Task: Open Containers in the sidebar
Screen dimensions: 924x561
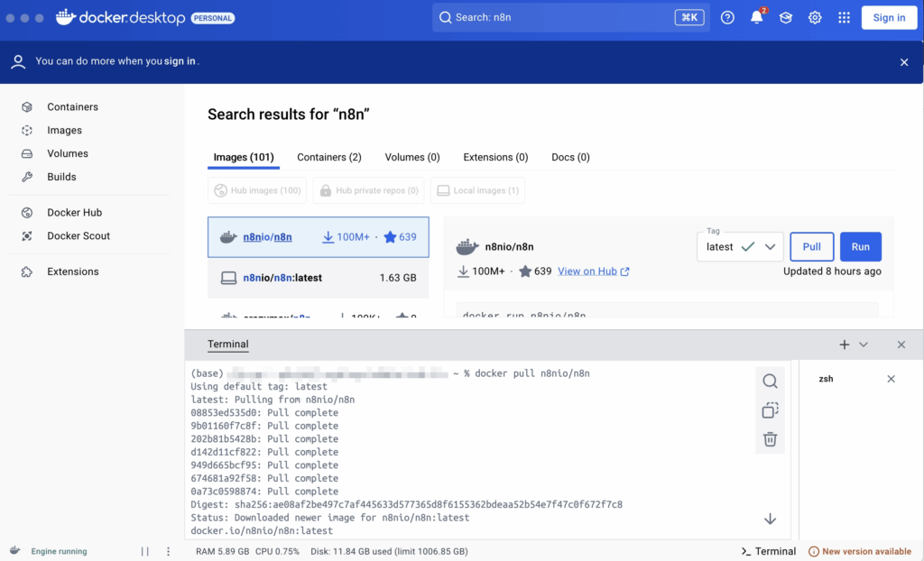Action: (x=72, y=106)
